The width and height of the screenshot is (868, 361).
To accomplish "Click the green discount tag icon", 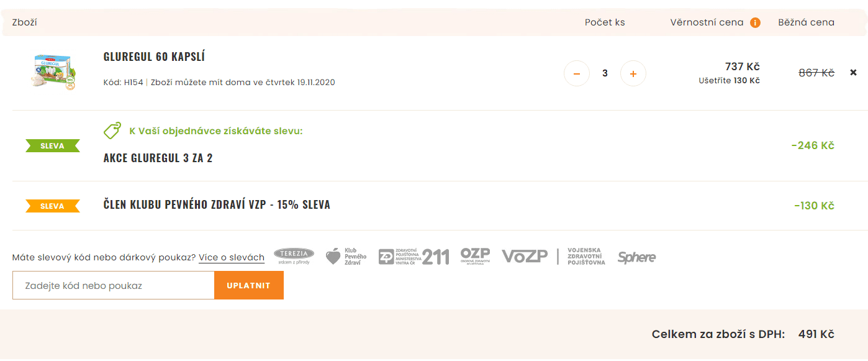I will pos(111,132).
